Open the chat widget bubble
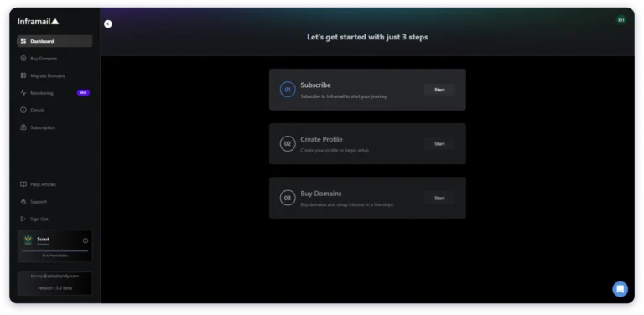 [x=620, y=289]
